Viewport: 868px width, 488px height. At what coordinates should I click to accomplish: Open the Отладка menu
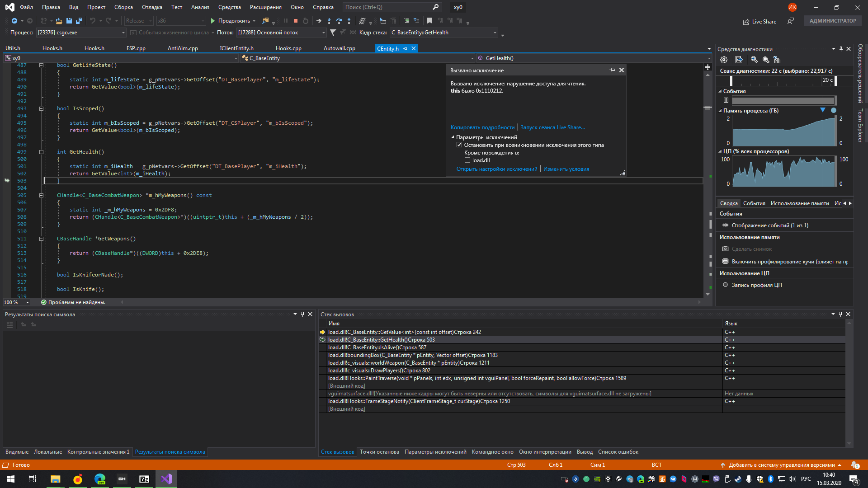pos(152,7)
